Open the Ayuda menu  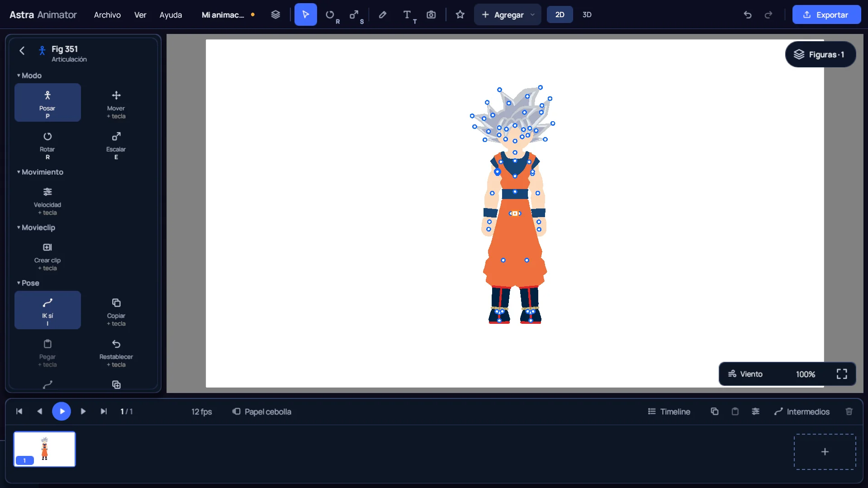coord(171,15)
